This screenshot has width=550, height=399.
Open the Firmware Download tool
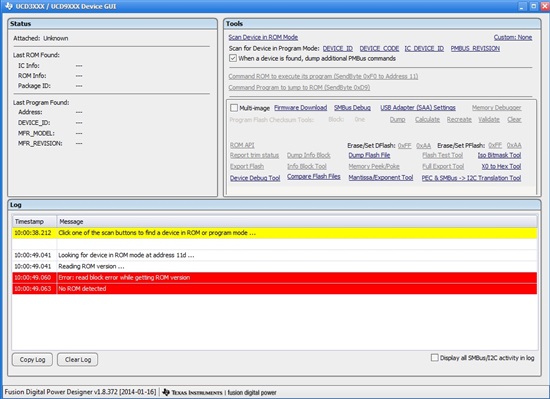(301, 108)
